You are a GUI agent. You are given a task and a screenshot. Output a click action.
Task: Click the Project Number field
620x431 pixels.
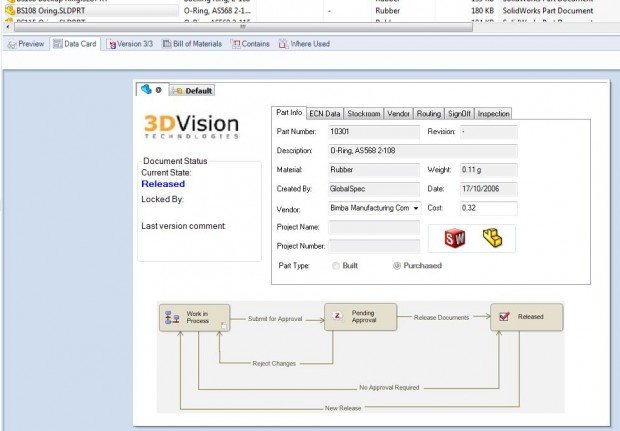(x=374, y=246)
